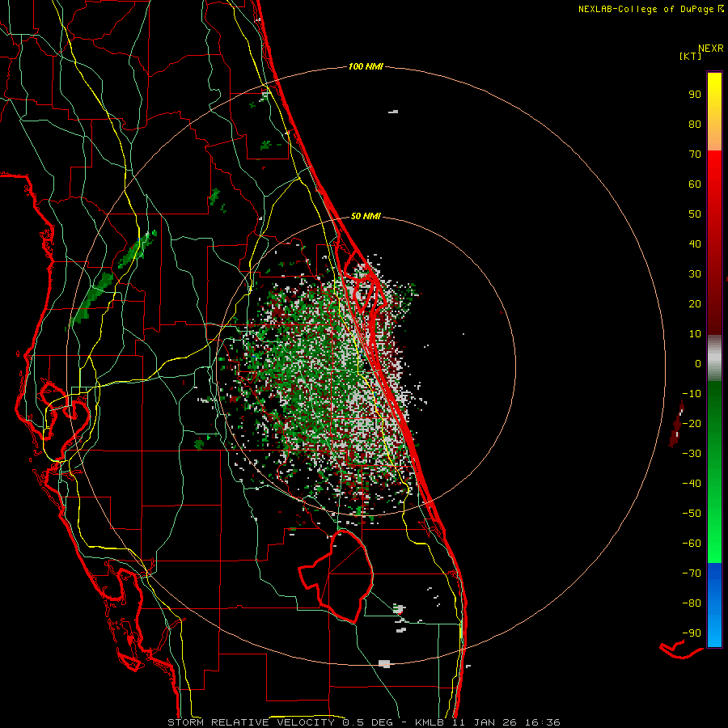Click the 16:36 timestamp in caption
728x728 pixels.
[542, 722]
